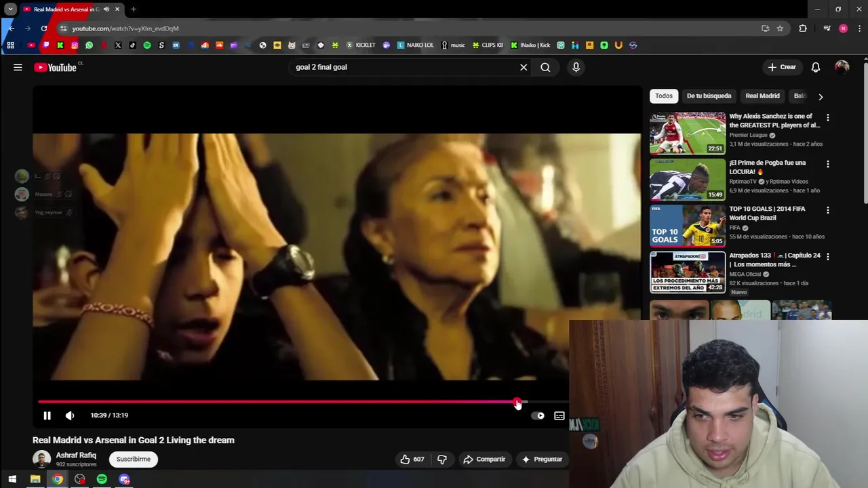
Task: Start voice search with microphone
Action: click(576, 67)
